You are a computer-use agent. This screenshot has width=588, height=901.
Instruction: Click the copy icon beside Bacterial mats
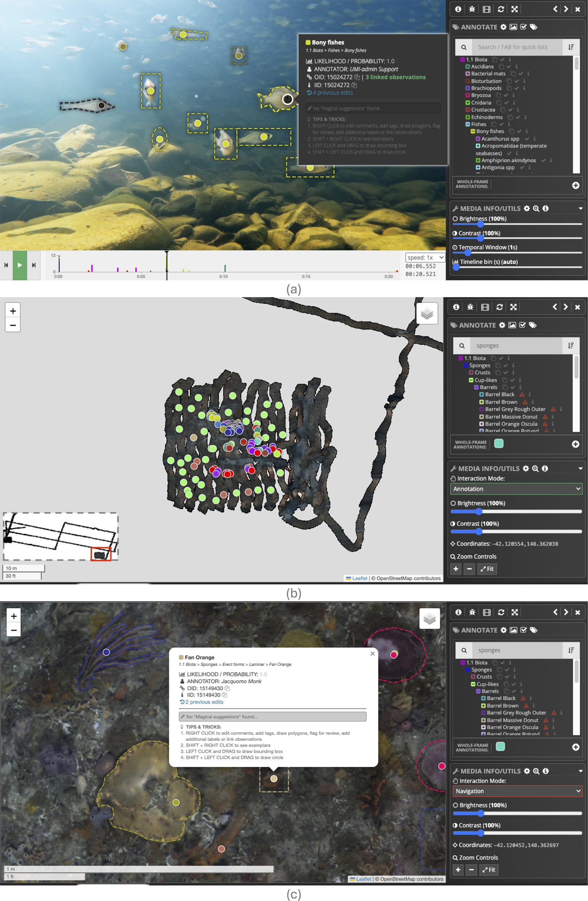pos(513,74)
